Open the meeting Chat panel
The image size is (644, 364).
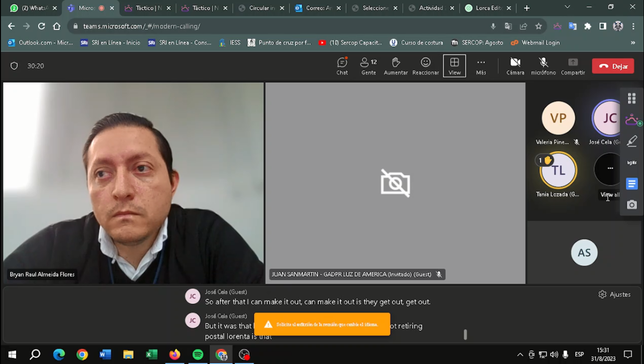tap(342, 66)
